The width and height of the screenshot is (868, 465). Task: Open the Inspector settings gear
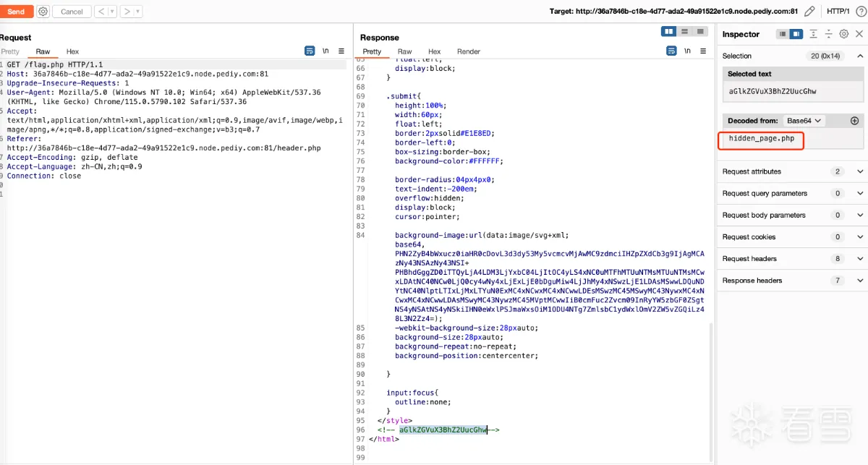(x=843, y=34)
